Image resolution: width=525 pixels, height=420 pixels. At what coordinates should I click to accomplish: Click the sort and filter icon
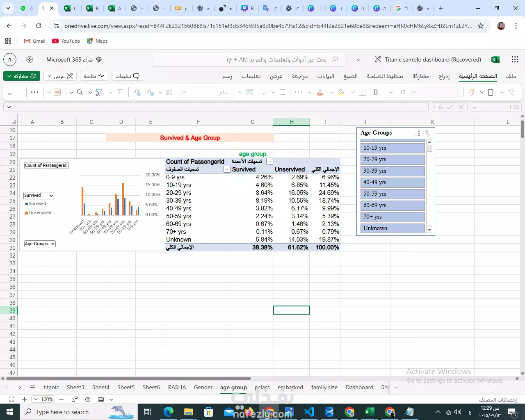coord(99,92)
